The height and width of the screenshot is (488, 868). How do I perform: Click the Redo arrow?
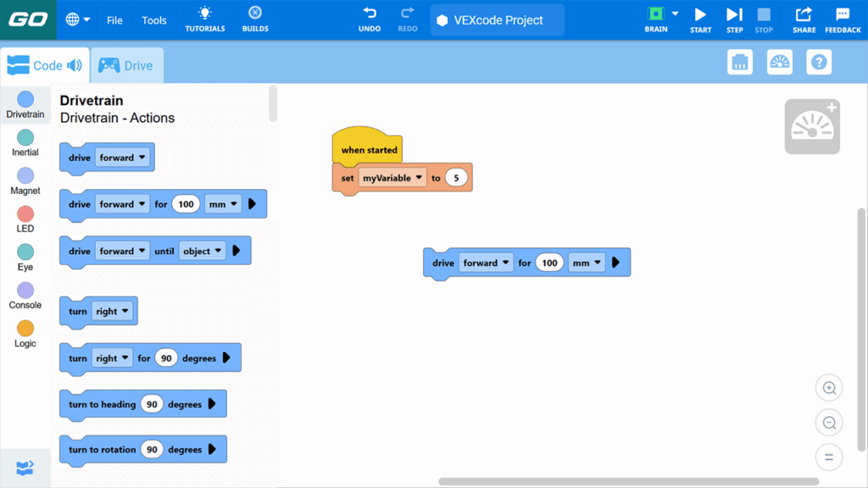(x=408, y=19)
